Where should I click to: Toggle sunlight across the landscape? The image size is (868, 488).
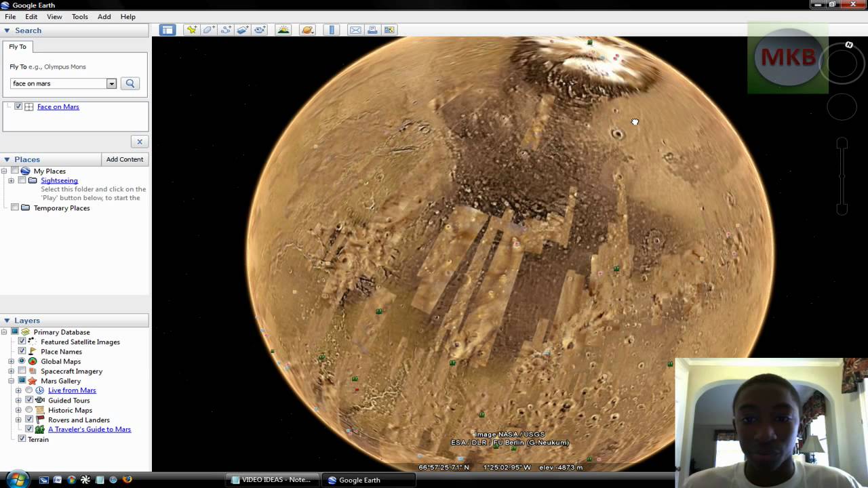pyautogui.click(x=283, y=30)
